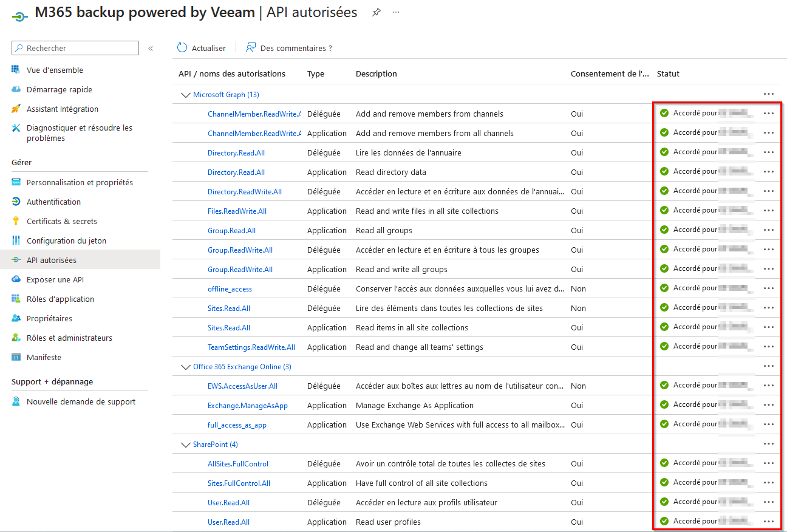787x532 pixels.
Task: Click 'Have full control of all site collections'
Action: pos(421,483)
